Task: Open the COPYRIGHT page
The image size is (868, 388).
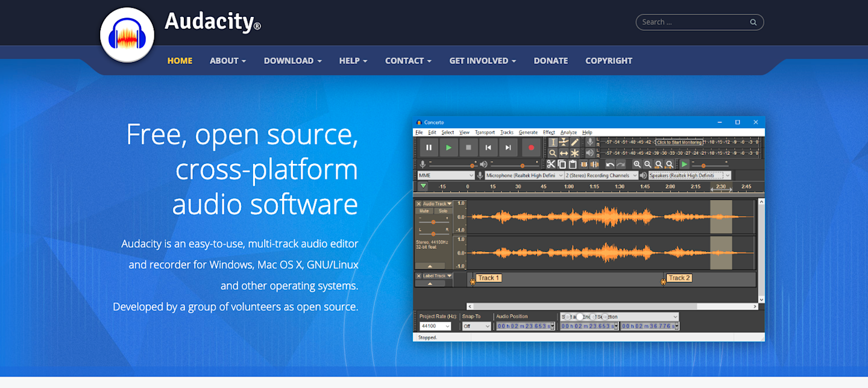Action: 609,61
